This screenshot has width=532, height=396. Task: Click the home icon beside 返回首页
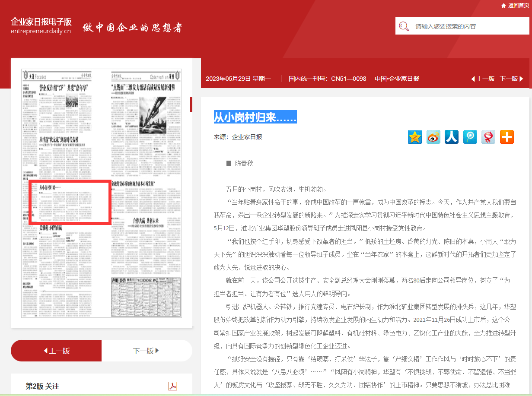coord(503,6)
